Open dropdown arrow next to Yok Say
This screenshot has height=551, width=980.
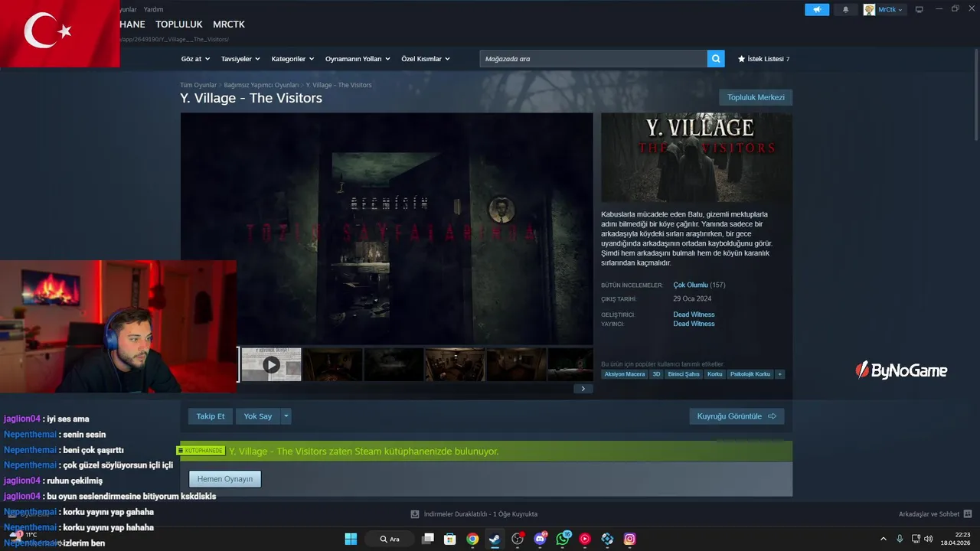click(286, 416)
